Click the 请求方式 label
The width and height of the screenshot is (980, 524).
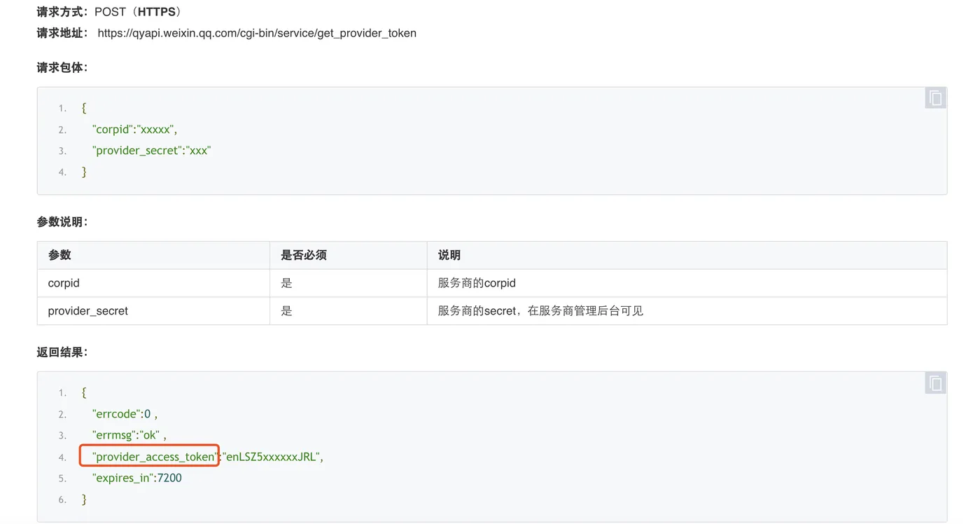[62, 12]
